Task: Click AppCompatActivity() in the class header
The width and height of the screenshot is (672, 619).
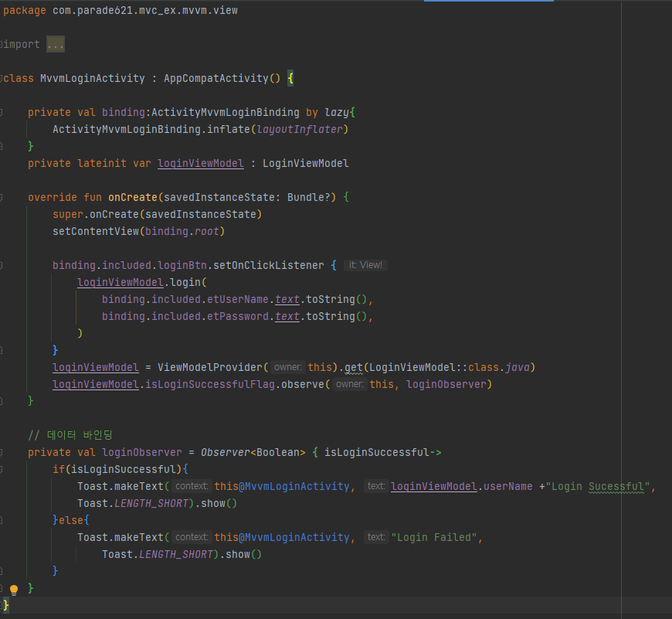Action: point(222,79)
